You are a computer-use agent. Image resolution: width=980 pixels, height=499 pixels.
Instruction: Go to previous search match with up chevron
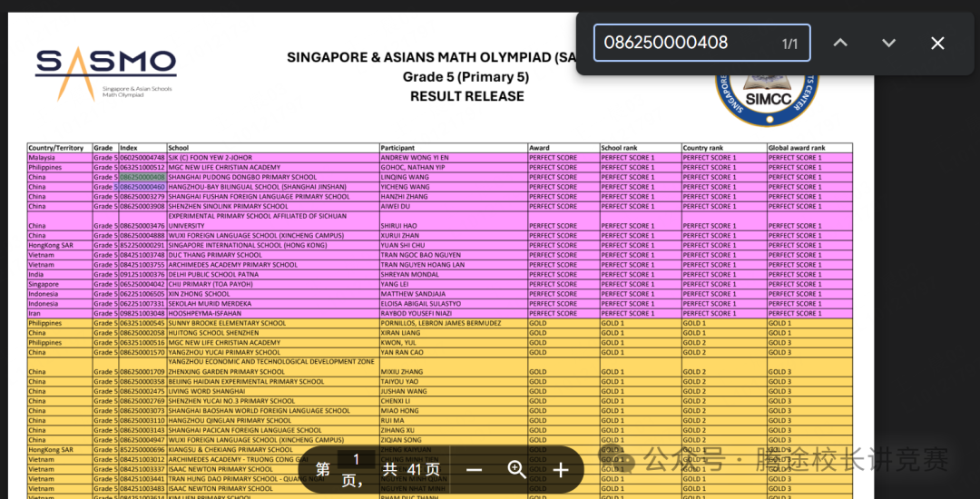(840, 43)
